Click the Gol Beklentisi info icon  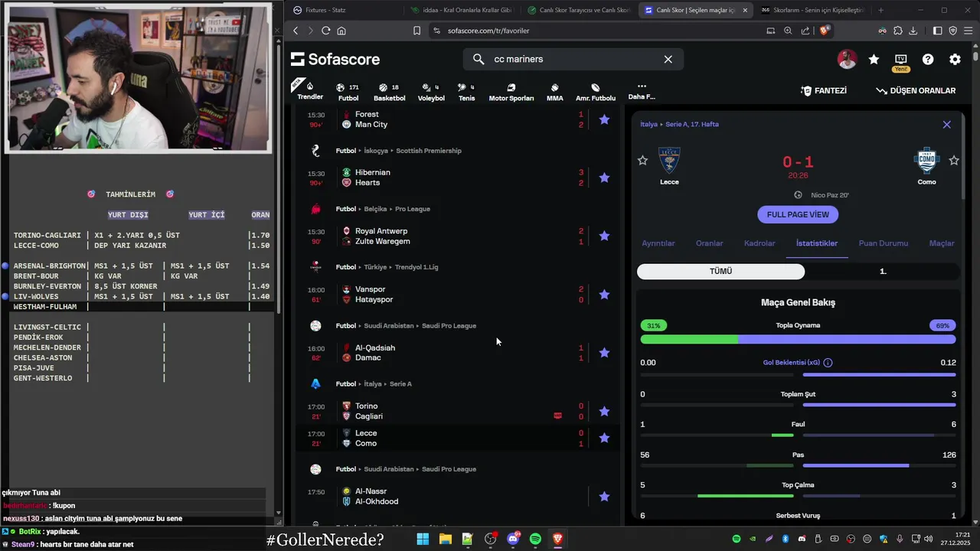[x=828, y=363]
